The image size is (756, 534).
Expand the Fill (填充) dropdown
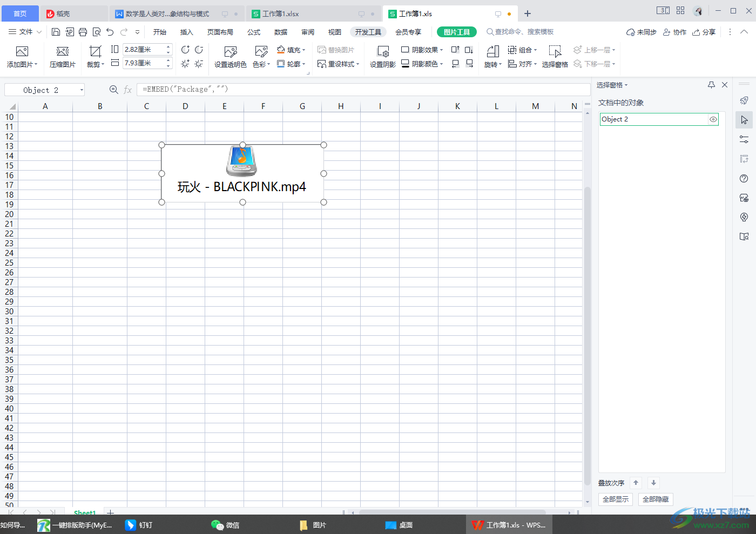pyautogui.click(x=303, y=50)
